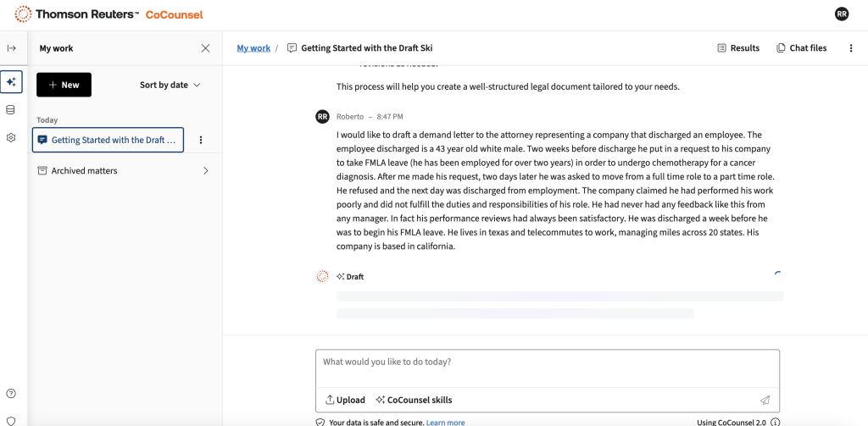
Task: Click the New button
Action: pyautogui.click(x=64, y=85)
